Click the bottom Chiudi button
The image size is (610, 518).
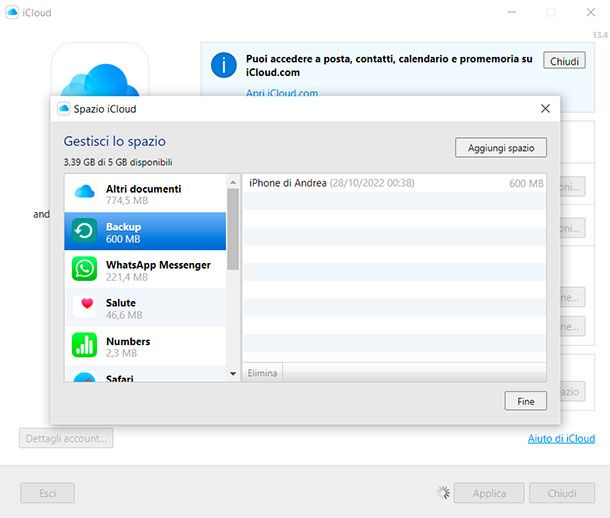point(562,493)
